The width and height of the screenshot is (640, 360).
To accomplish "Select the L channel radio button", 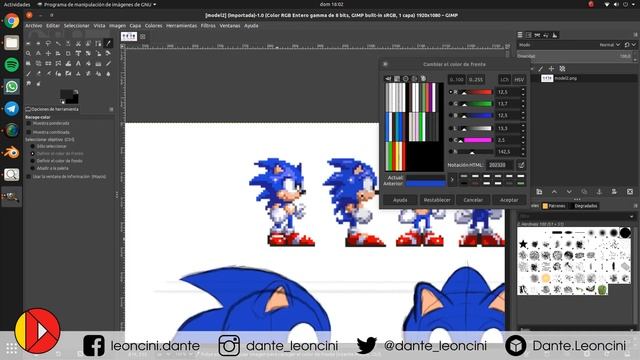I will tap(451, 128).
